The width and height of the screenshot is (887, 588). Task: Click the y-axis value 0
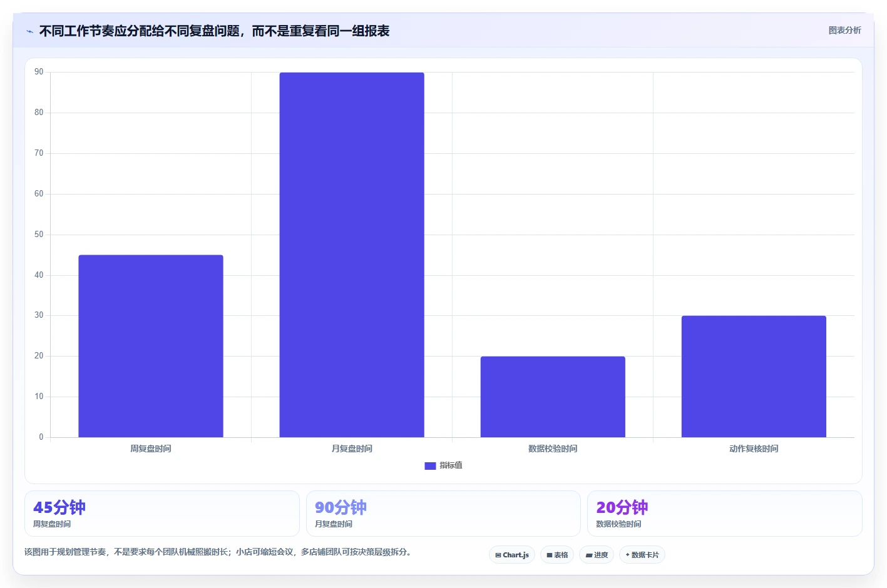click(41, 437)
